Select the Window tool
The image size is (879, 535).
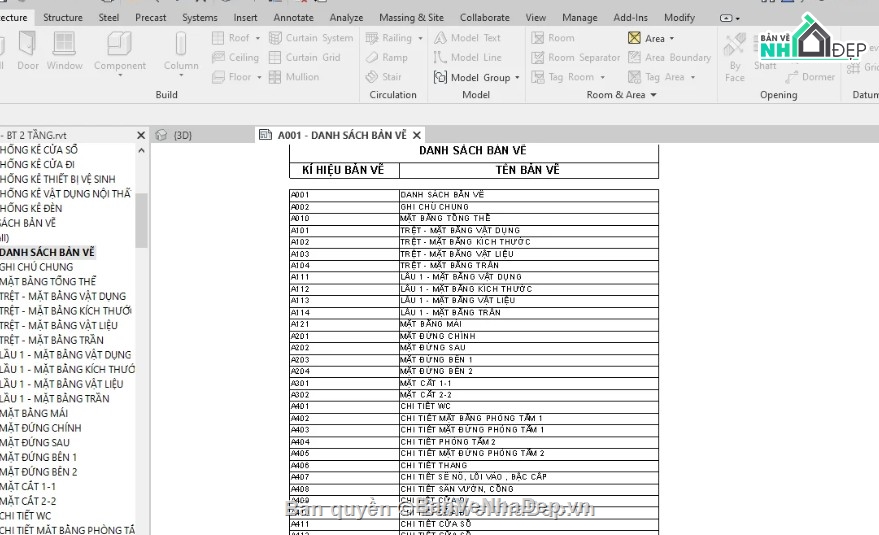64,51
